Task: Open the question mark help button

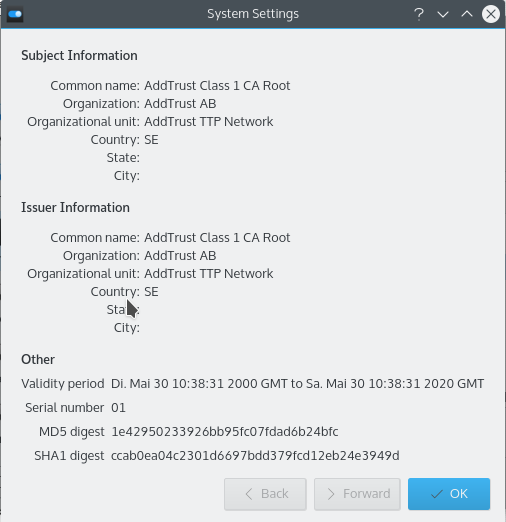Action: (x=419, y=14)
